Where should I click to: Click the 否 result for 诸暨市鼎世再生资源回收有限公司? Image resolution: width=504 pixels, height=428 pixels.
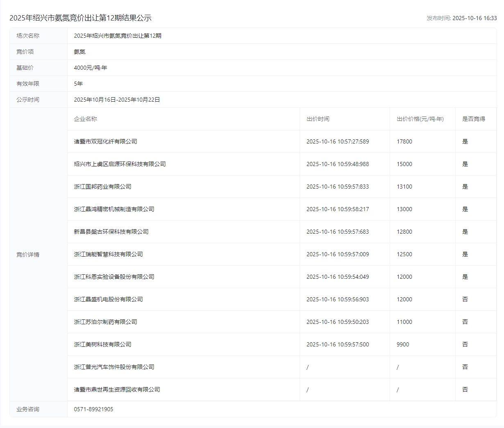tap(465, 389)
